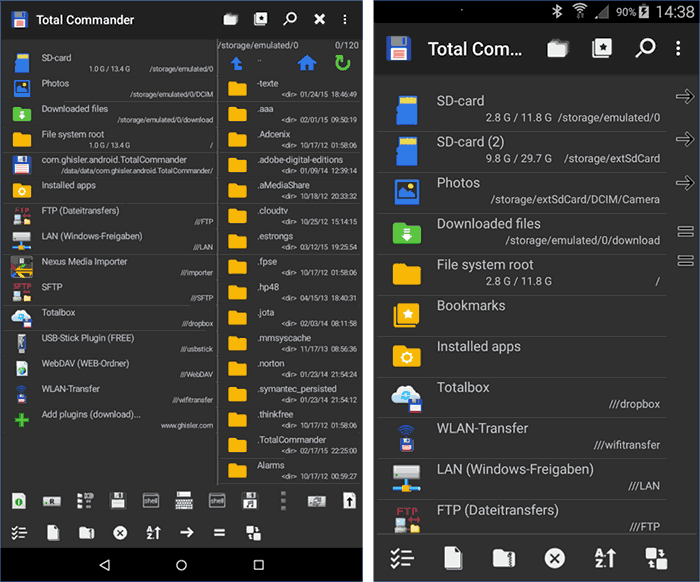Tap the folder history icon in left screenshot header
Viewport: 700px width, 582px height.
click(x=230, y=19)
